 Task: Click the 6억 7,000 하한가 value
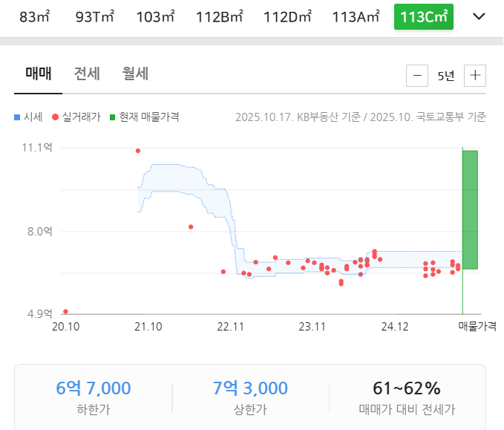(94, 388)
